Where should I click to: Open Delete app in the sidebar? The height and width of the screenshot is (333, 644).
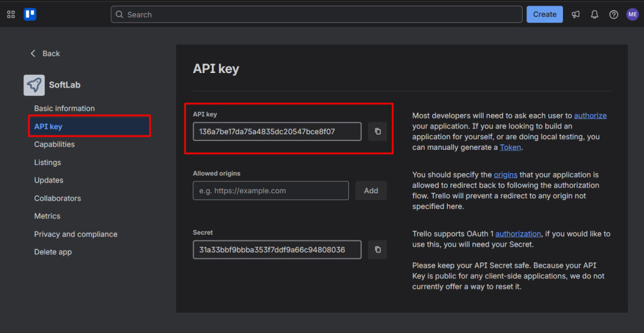pyautogui.click(x=53, y=252)
